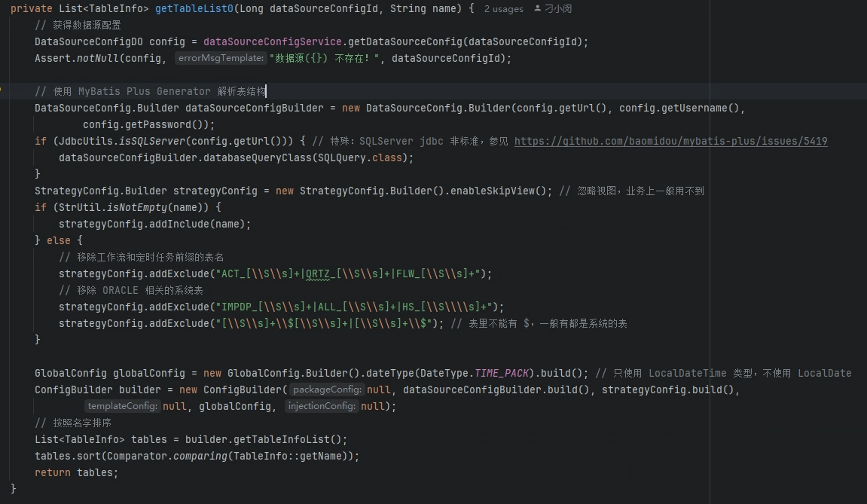
Task: Click the yellow lightbulb quick-fix icon
Action: [x=2, y=90]
